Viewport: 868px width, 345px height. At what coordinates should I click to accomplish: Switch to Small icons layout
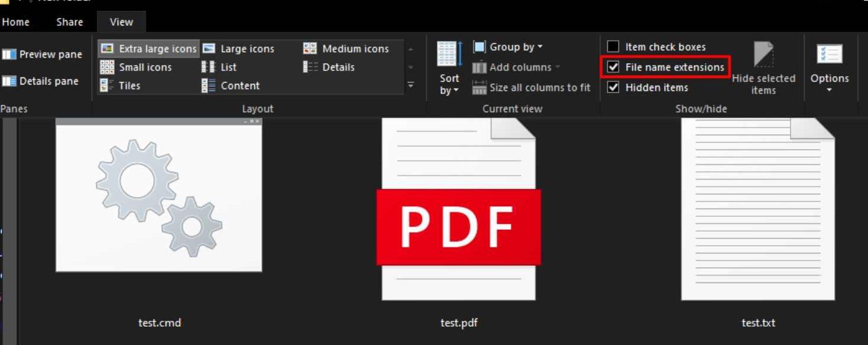coord(137,67)
